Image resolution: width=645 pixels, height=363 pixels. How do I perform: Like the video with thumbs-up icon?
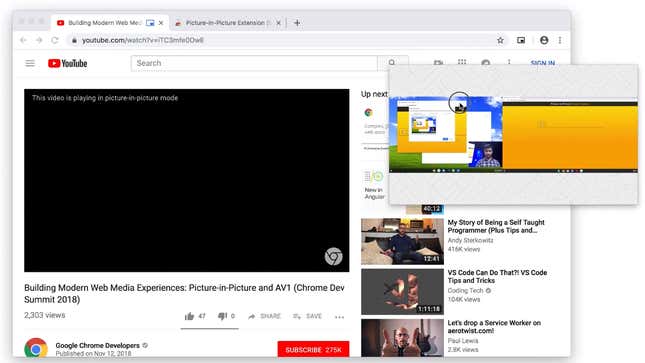pyautogui.click(x=189, y=316)
